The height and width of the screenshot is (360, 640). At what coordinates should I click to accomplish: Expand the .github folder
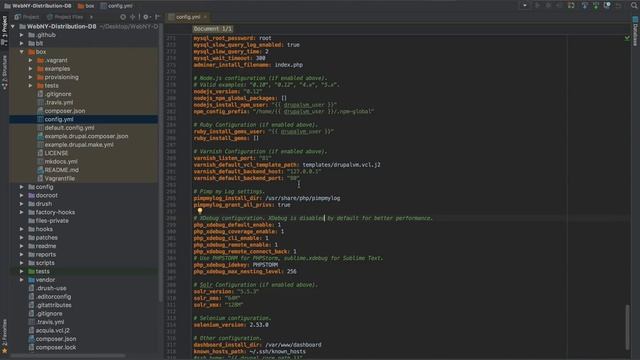tap(22, 35)
